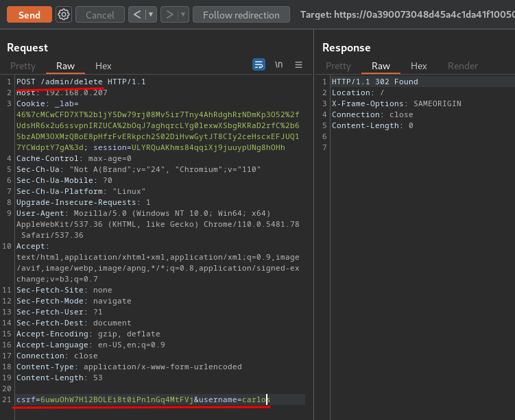Viewport: 515px width, 420px height.
Task: Select the Response Raw tab
Action: (381, 66)
